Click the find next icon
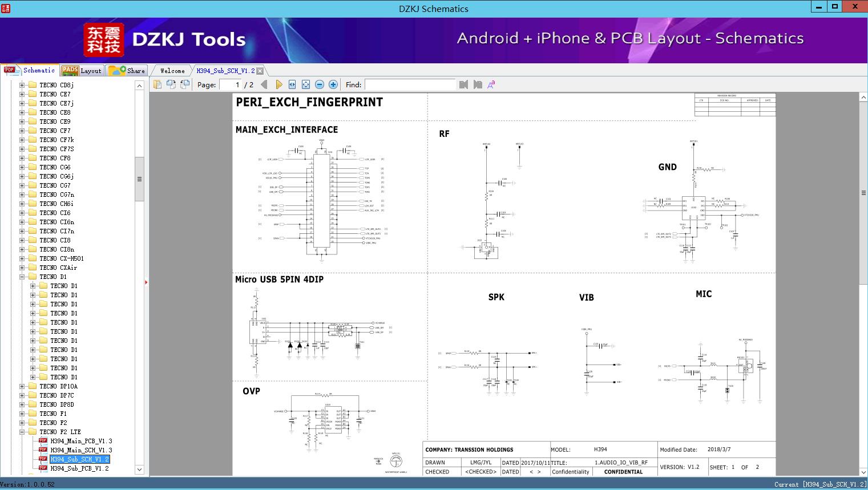868x490 pixels. (478, 84)
